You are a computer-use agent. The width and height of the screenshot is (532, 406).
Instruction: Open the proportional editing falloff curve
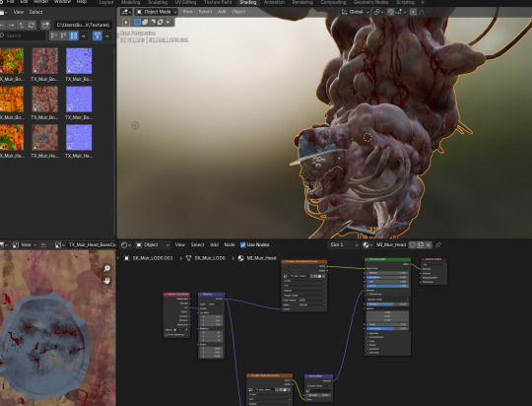(422, 12)
